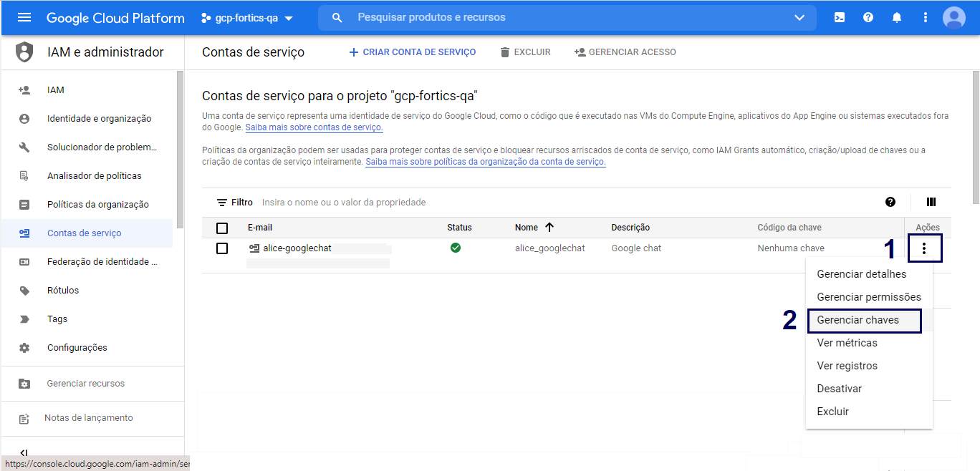
Task: Select Ver registros menu entry
Action: (x=869, y=366)
